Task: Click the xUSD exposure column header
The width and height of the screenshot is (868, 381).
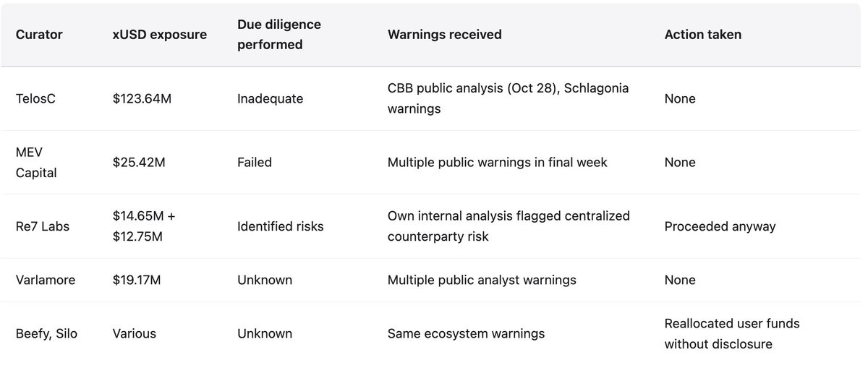Action: (x=158, y=35)
